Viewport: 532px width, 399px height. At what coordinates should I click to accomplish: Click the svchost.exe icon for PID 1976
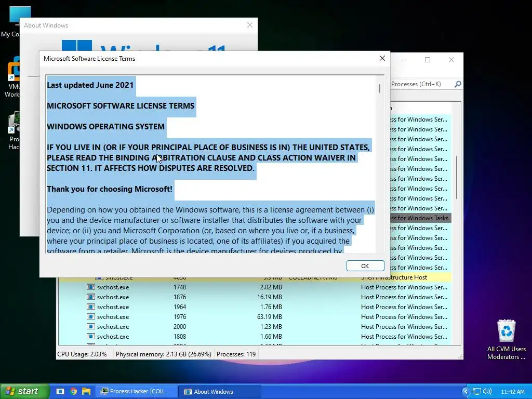90,316
